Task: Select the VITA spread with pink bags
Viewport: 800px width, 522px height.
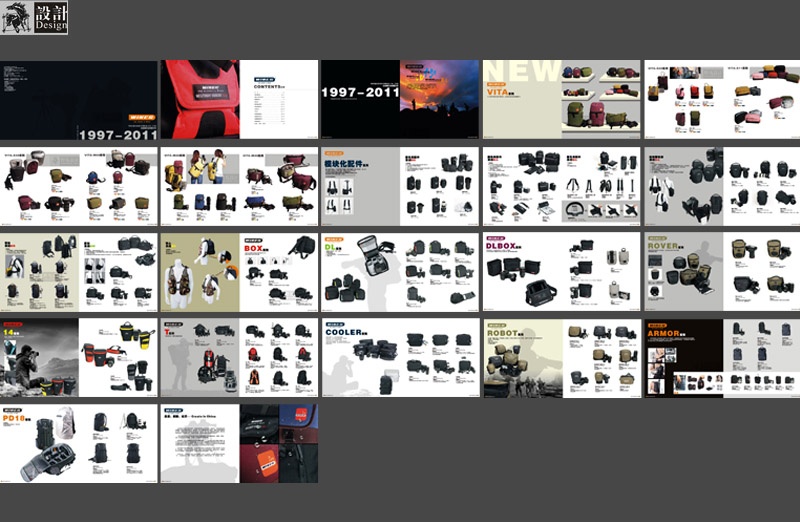Action: 722,100
